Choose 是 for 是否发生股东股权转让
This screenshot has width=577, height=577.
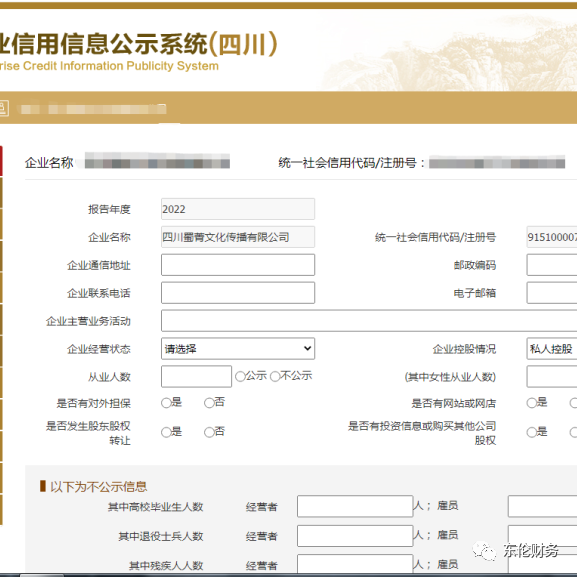tap(166, 432)
